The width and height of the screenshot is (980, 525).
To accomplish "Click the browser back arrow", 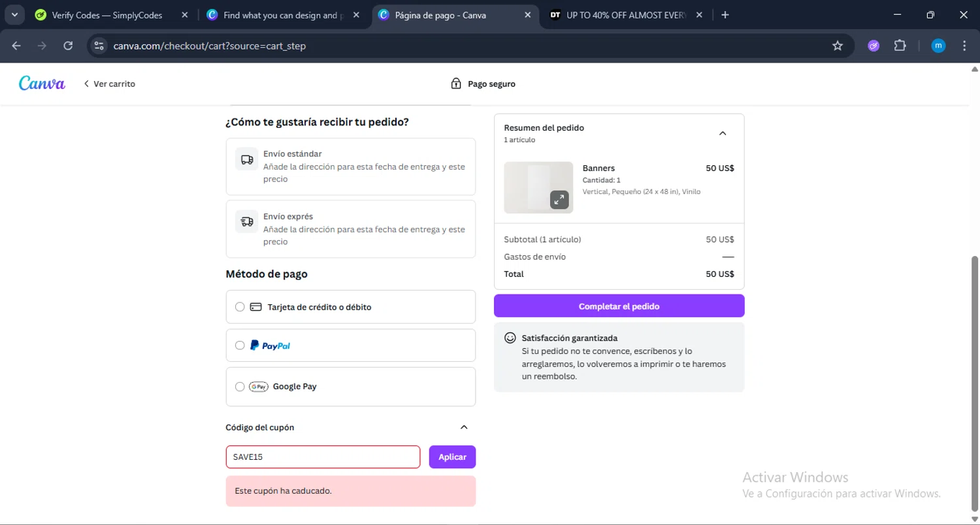I will 16,46.
